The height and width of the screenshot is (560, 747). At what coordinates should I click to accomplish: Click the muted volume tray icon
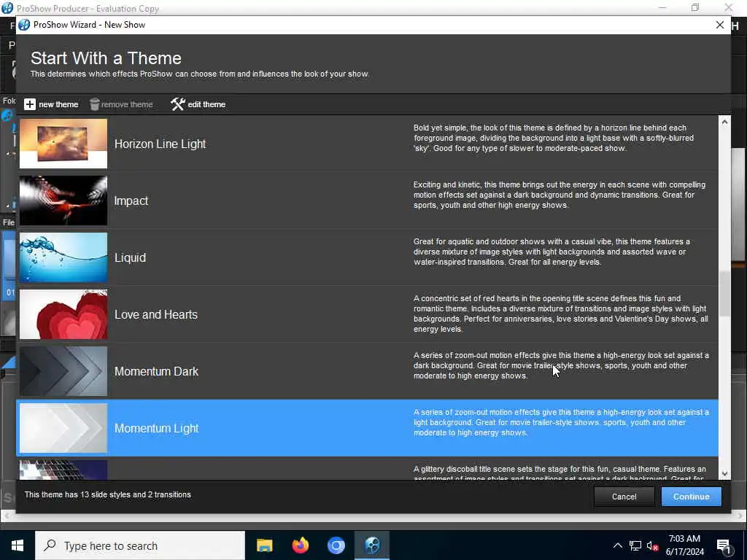653,545
